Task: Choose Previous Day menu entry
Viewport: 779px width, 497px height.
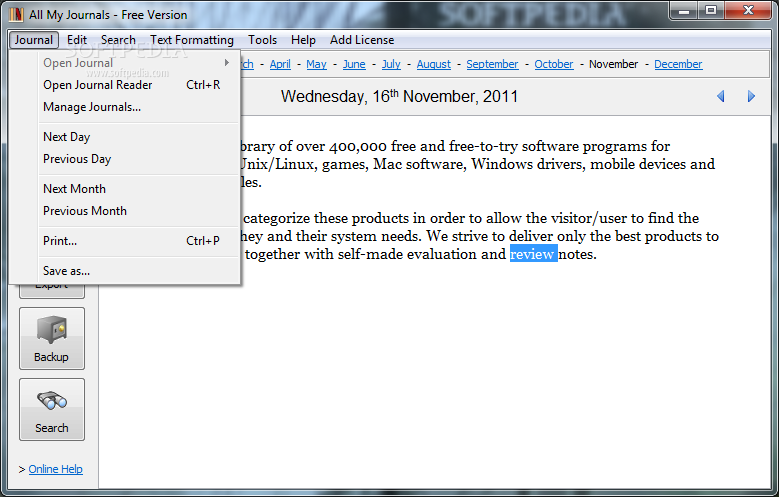Action: click(139, 159)
